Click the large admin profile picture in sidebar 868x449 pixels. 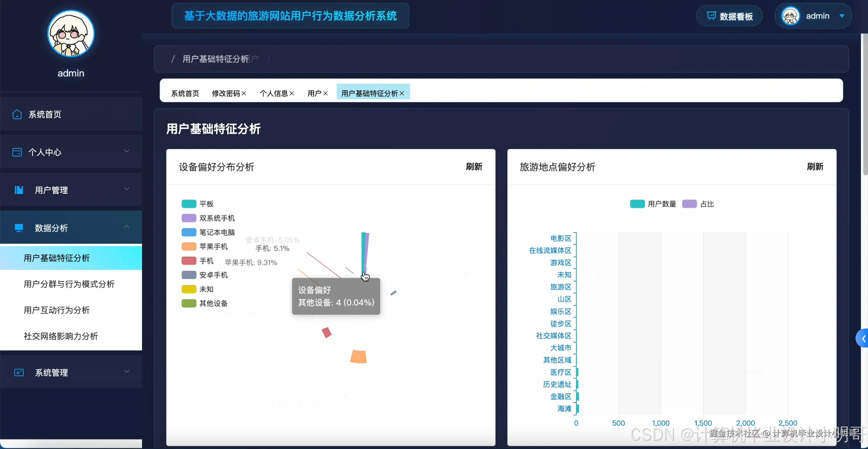tap(71, 34)
